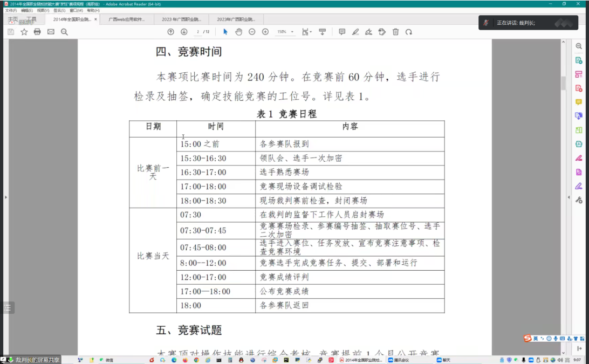The width and height of the screenshot is (589, 364).
Task: Open the bookmarks list panel button at left
Action: [8, 308]
